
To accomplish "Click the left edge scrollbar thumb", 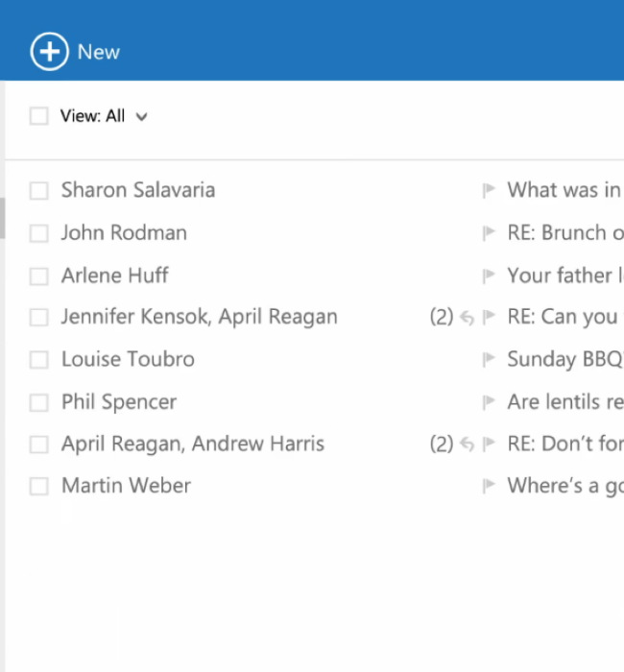I will [3, 218].
